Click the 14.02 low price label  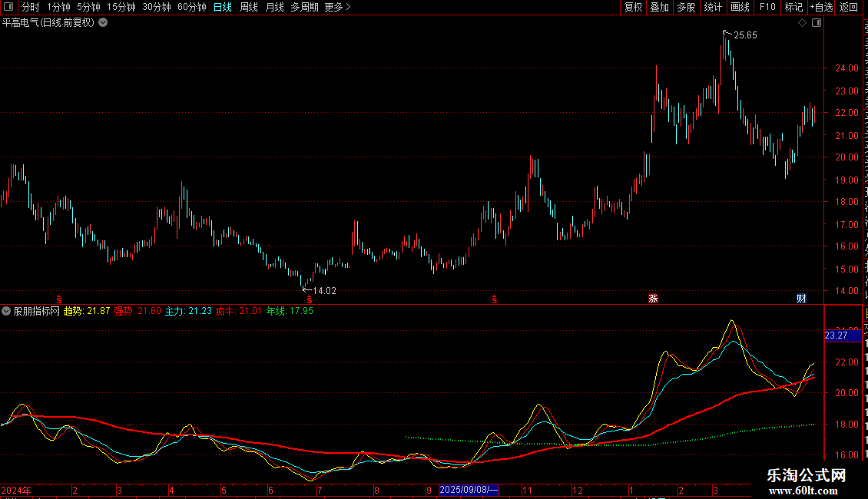tap(324, 290)
